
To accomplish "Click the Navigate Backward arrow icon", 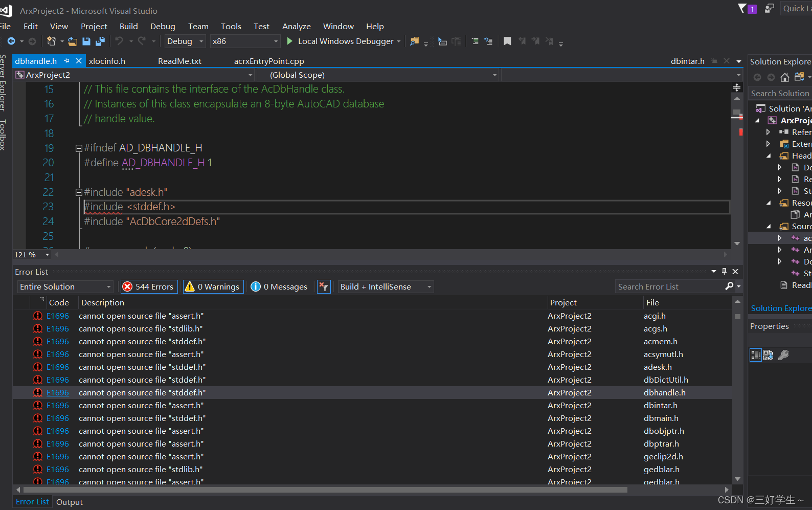I will (x=11, y=41).
